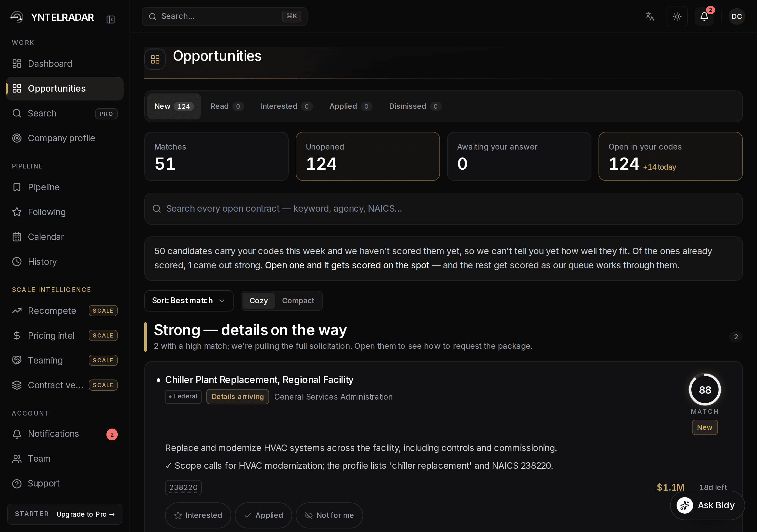
Task: Open the DC user avatar menu
Action: pos(737,17)
